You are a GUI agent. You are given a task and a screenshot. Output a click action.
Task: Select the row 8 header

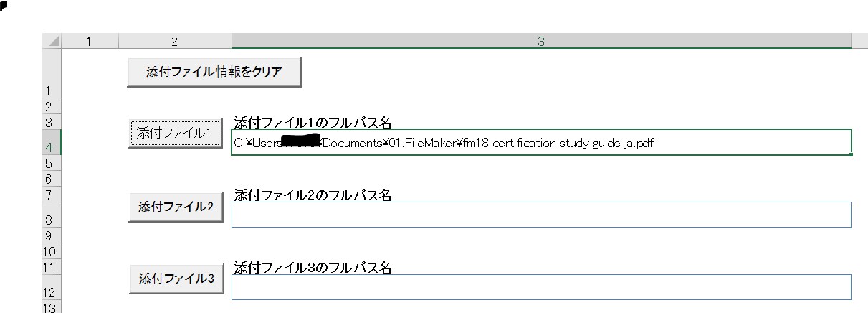point(52,215)
